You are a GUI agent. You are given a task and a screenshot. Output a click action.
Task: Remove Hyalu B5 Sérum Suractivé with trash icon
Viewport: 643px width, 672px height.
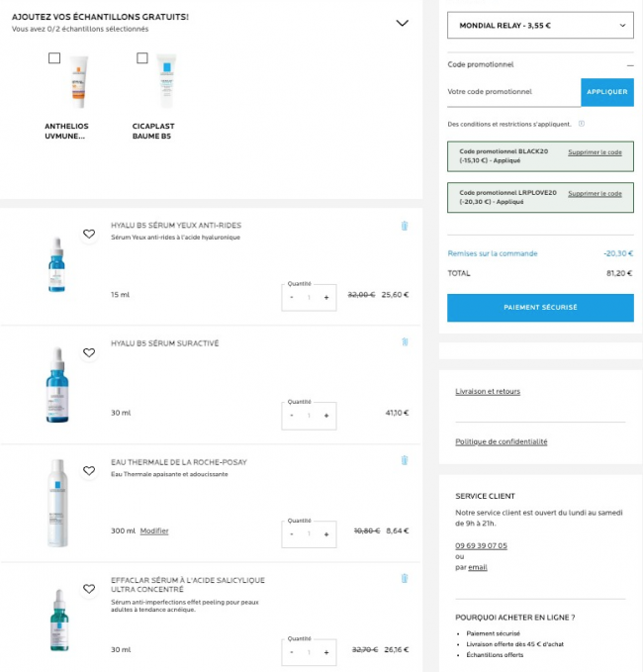coord(405,342)
